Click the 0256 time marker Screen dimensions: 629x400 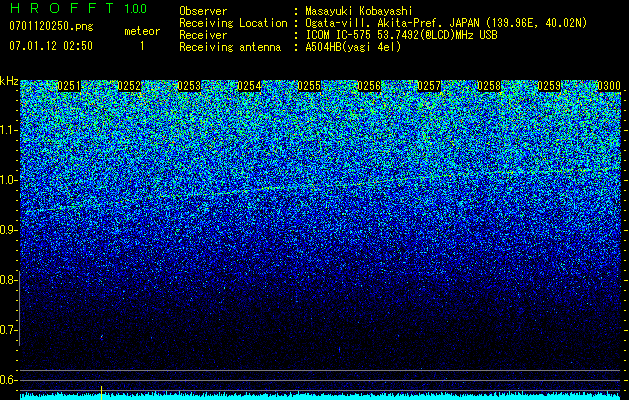coord(369,86)
